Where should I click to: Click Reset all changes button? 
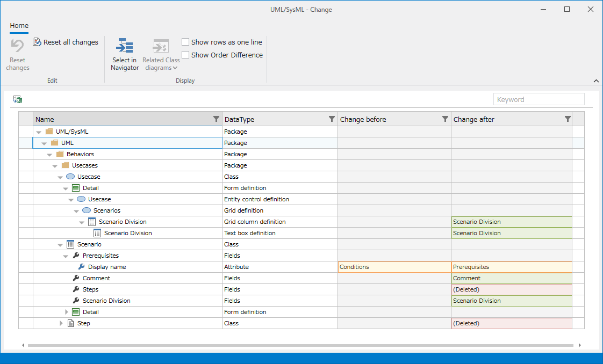66,42
